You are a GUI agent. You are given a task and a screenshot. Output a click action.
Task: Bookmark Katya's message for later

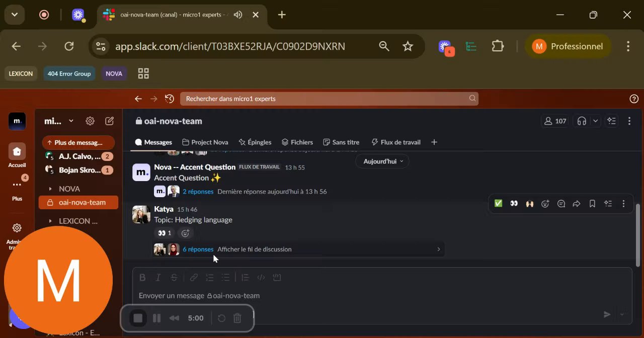tap(592, 204)
